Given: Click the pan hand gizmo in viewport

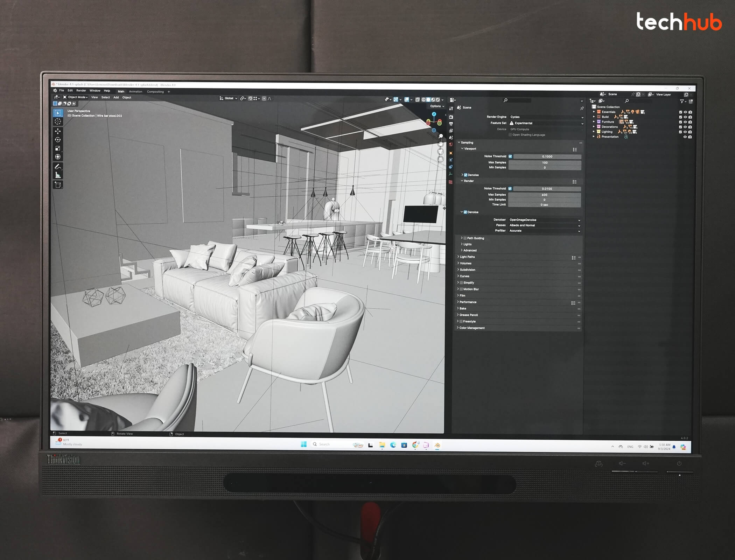Looking at the screenshot, I should [x=441, y=144].
